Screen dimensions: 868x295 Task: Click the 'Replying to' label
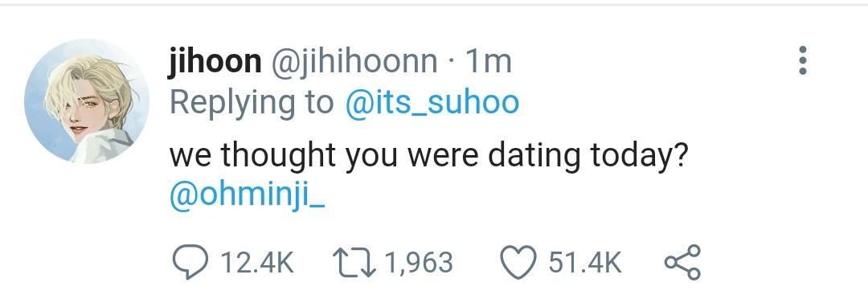coord(252,104)
